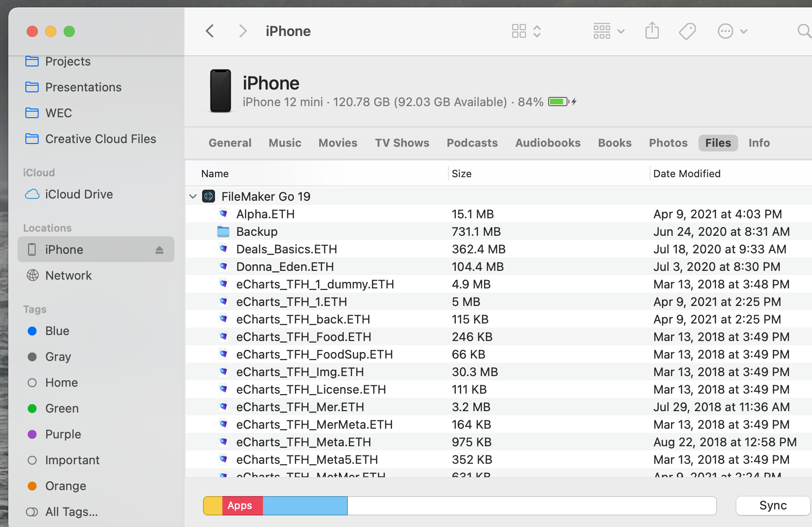
Task: Click the red Apps storage segment
Action: pyautogui.click(x=243, y=506)
